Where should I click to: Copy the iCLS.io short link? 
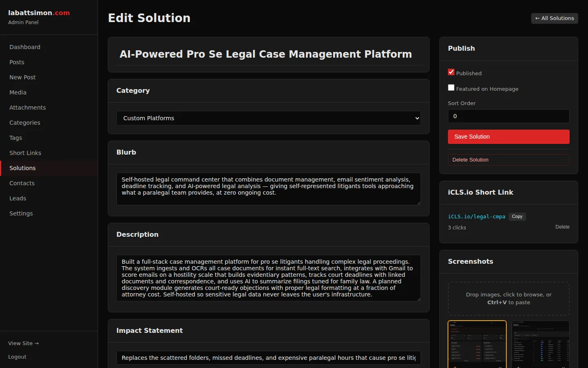[x=517, y=217]
